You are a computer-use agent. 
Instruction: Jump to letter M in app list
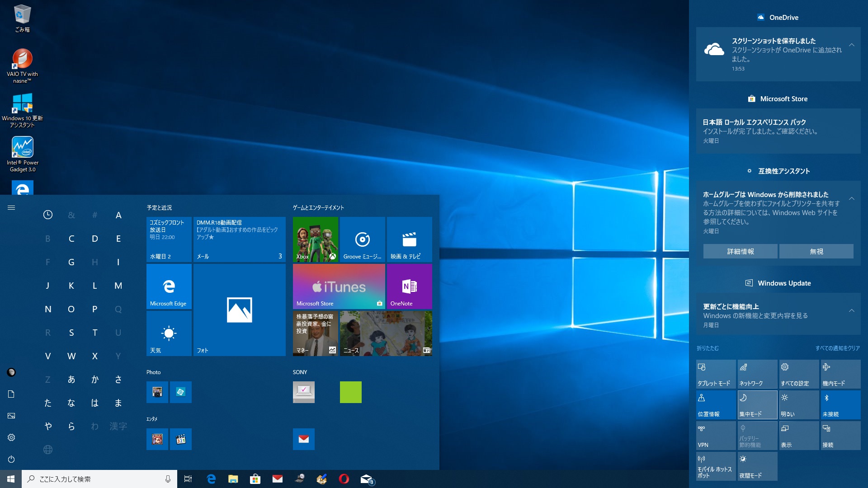[118, 286]
